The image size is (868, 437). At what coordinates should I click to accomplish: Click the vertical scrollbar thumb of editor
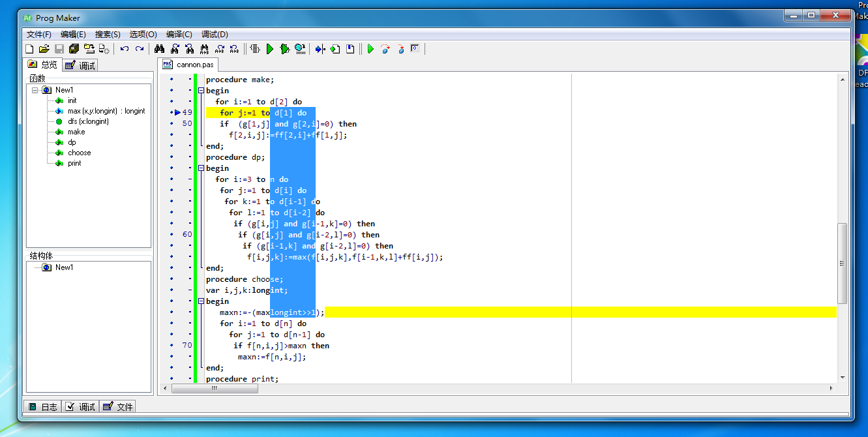tap(842, 263)
